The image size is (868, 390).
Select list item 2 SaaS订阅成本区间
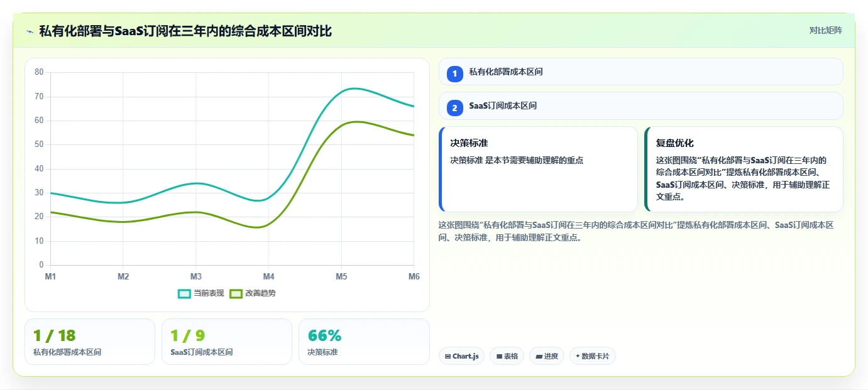click(x=640, y=106)
